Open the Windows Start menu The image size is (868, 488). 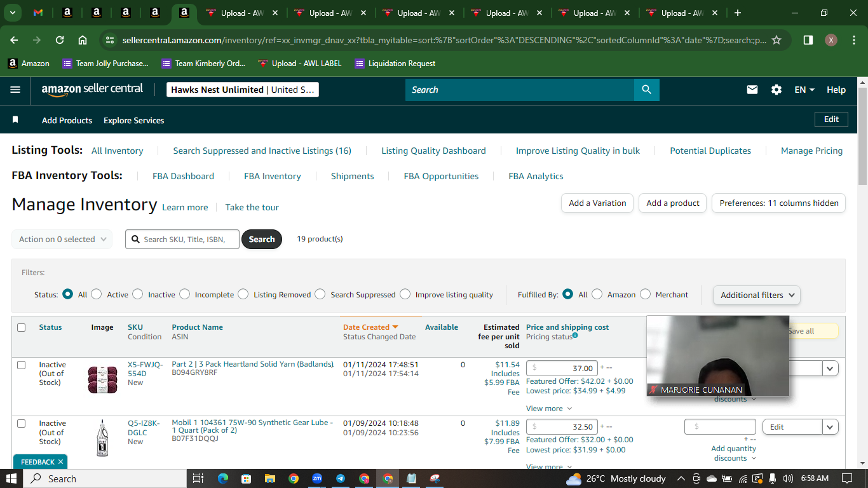tap(11, 478)
